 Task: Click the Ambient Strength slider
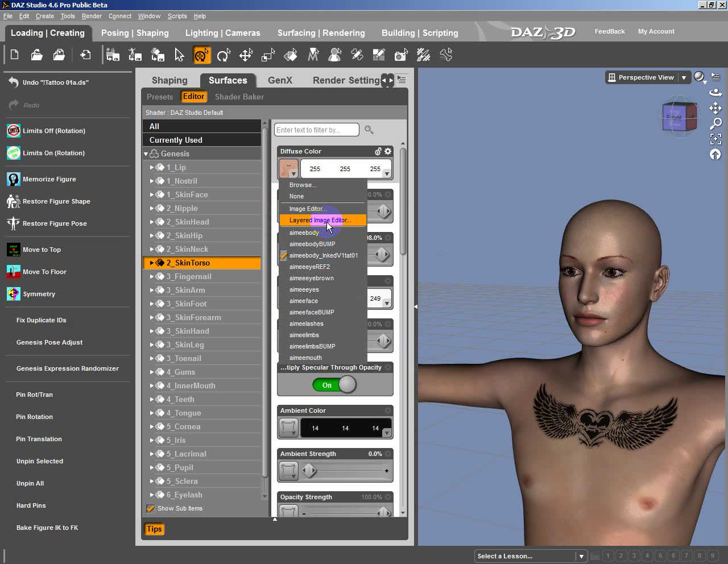tap(346, 471)
